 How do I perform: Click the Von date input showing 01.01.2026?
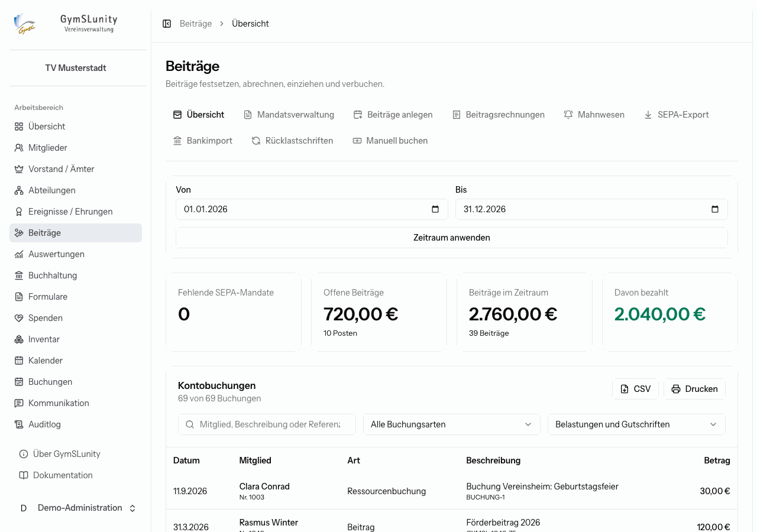[312, 209]
